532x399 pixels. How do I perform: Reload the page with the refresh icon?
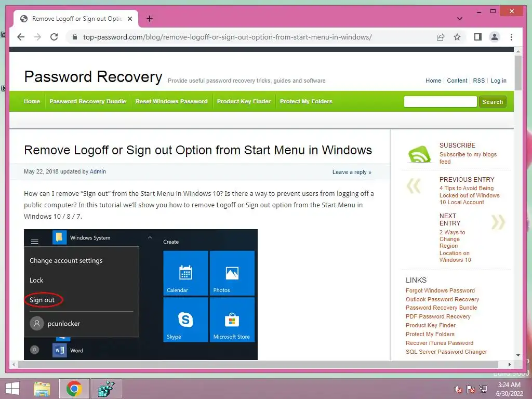click(54, 37)
